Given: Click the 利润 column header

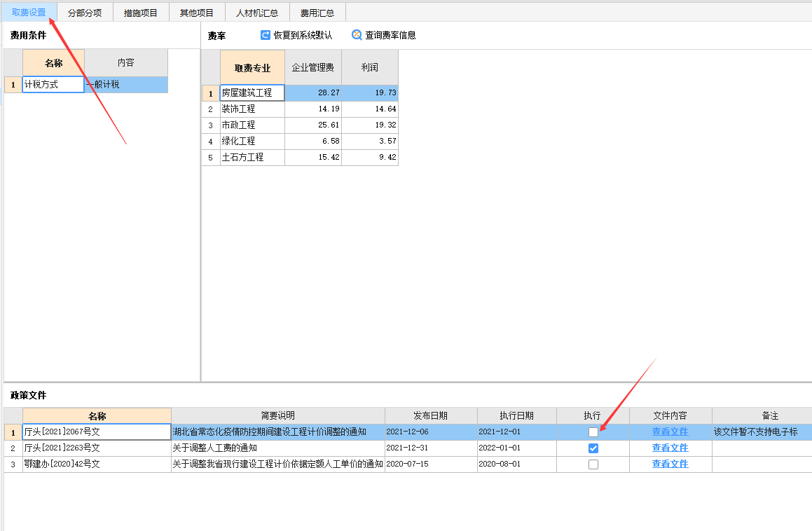Looking at the screenshot, I should coord(370,67).
